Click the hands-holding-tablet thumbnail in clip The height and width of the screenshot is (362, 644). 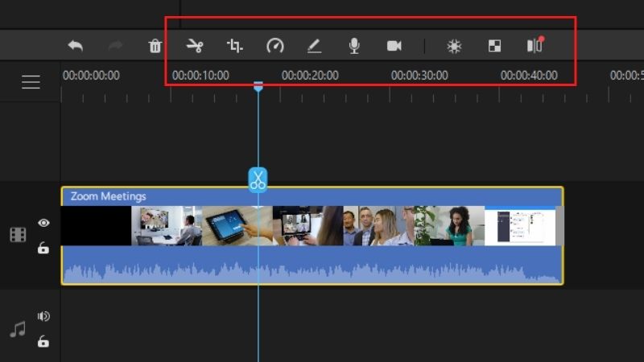308,226
